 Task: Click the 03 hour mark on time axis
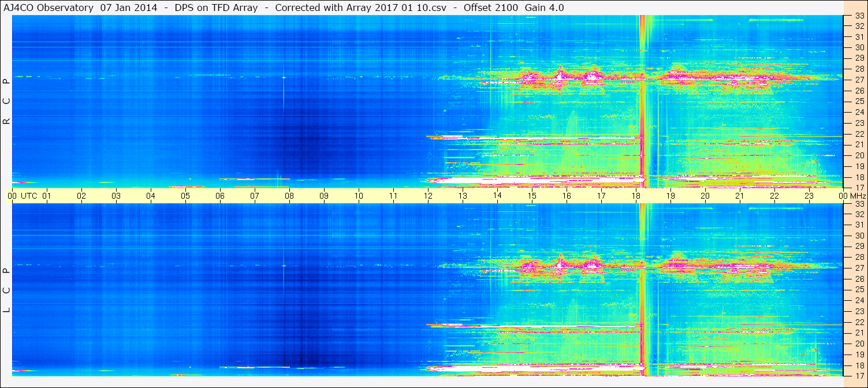pos(116,196)
